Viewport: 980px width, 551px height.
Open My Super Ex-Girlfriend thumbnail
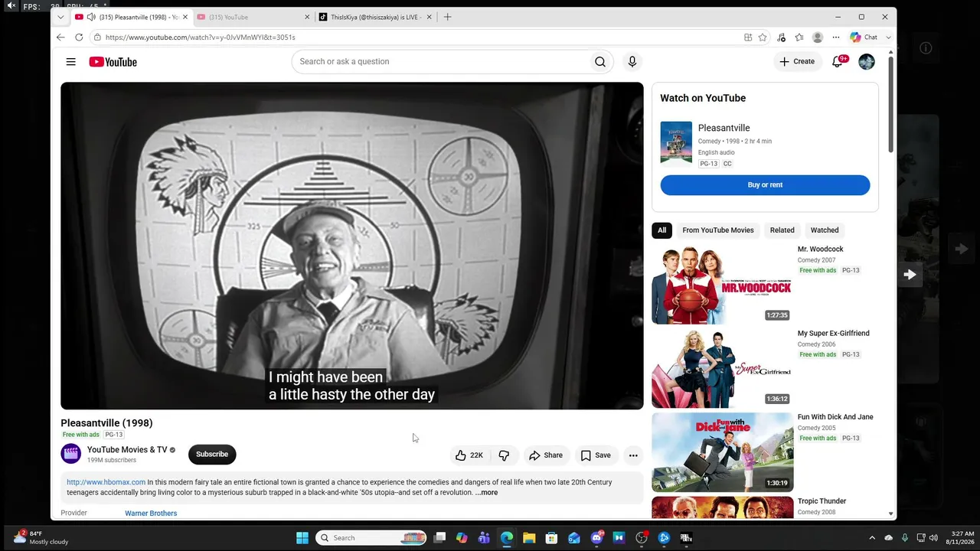722,369
